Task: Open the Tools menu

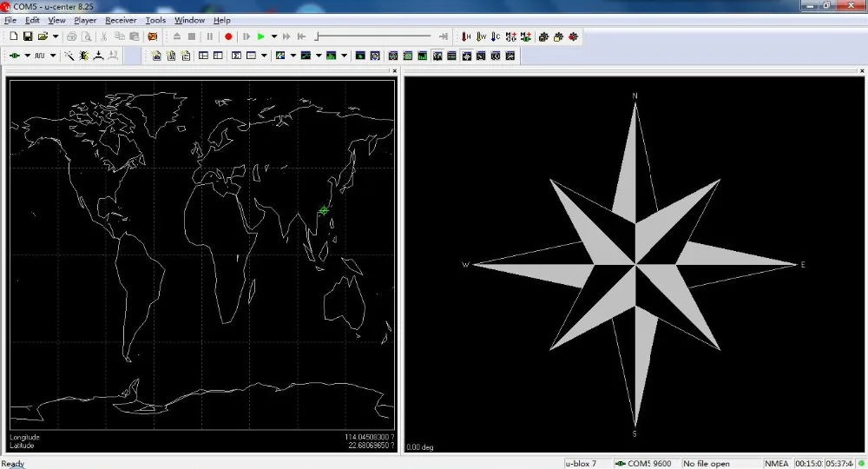Action: (x=155, y=20)
